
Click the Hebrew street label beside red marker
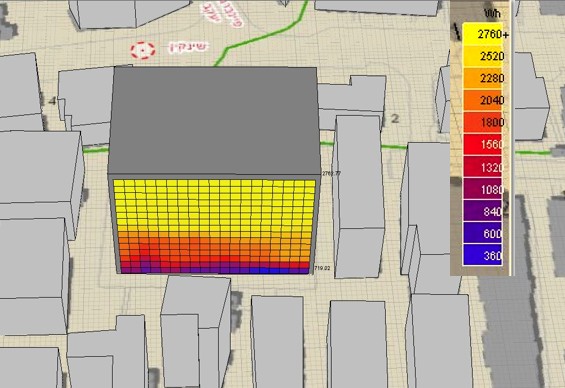(x=188, y=47)
